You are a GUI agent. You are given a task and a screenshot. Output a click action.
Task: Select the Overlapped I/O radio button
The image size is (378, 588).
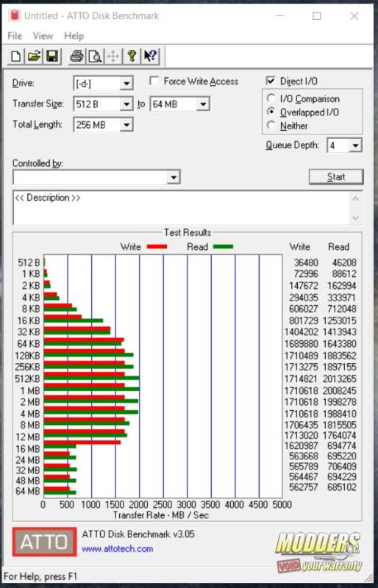pos(271,112)
